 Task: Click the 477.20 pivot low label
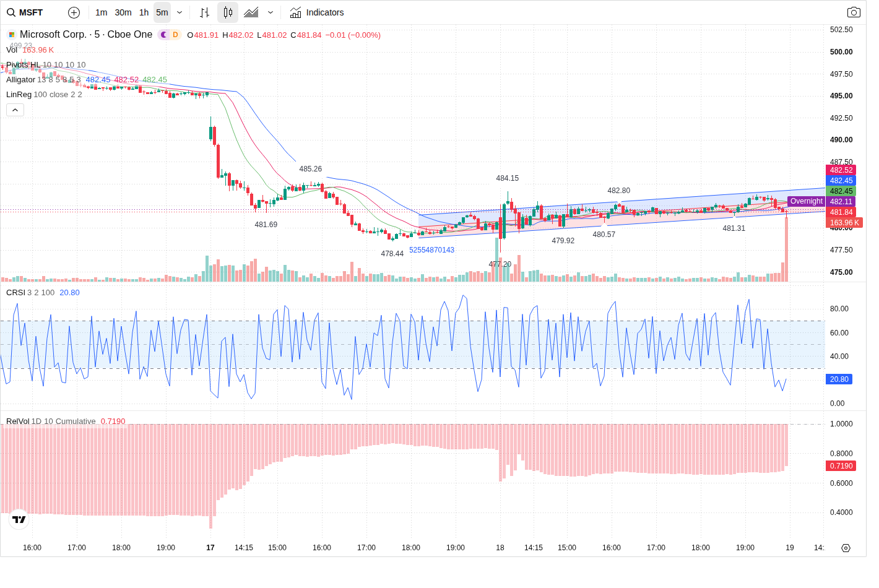click(x=500, y=264)
